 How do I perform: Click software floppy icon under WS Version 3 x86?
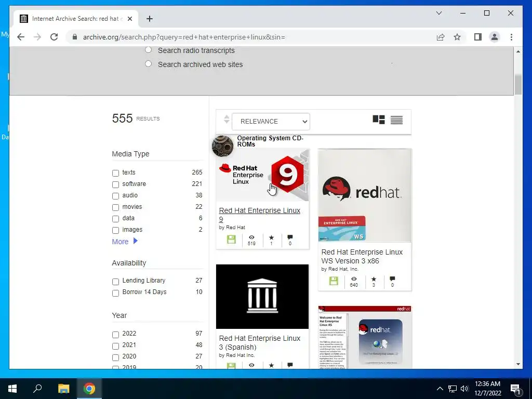334,281
